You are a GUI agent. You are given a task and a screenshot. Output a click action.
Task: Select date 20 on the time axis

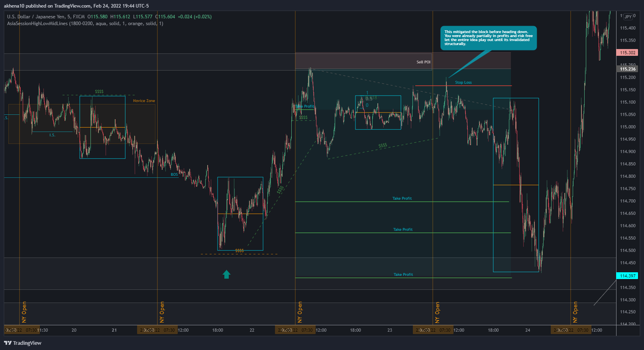click(74, 330)
